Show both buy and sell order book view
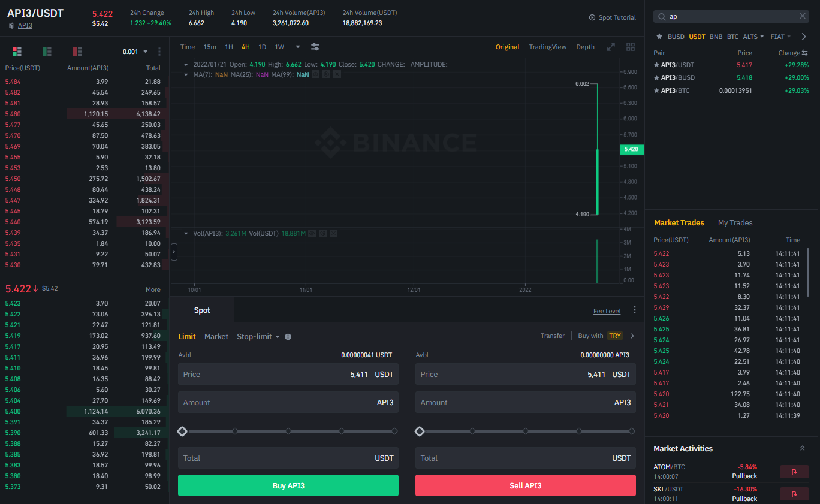Viewport: 820px width, 504px height. pos(17,52)
